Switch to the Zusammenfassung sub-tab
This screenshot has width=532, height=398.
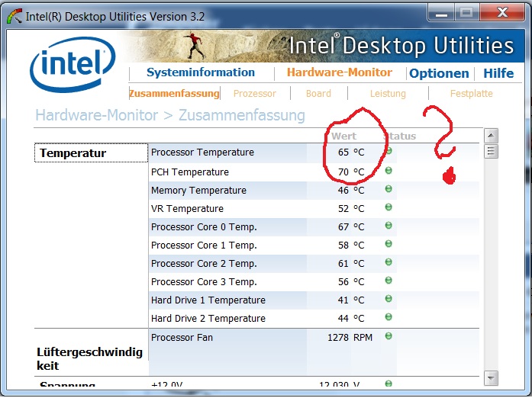click(x=174, y=94)
